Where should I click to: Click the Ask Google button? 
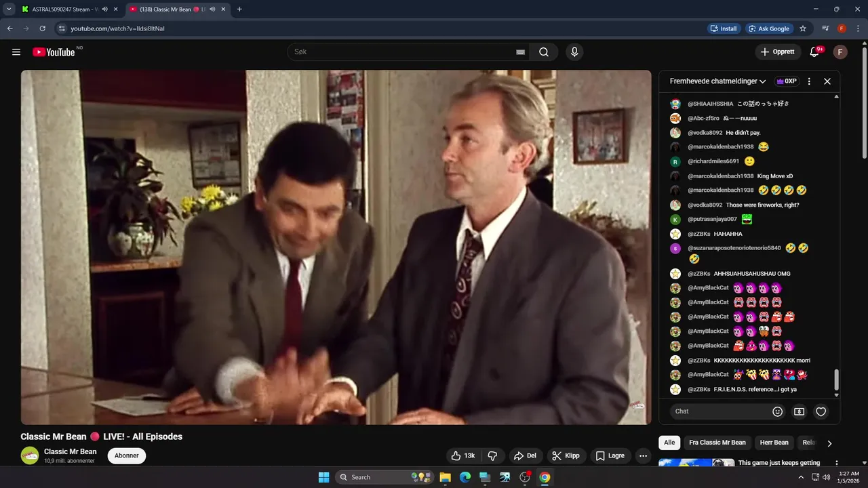click(768, 28)
